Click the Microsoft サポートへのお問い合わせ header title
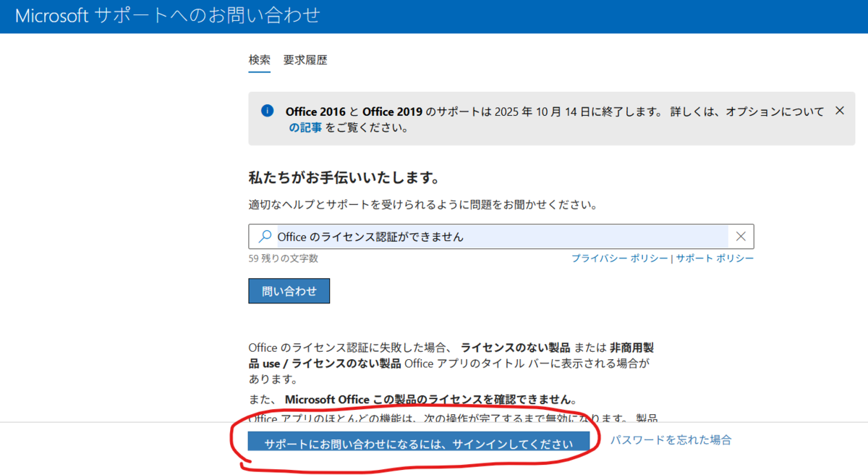The width and height of the screenshot is (868, 475). pos(167,15)
